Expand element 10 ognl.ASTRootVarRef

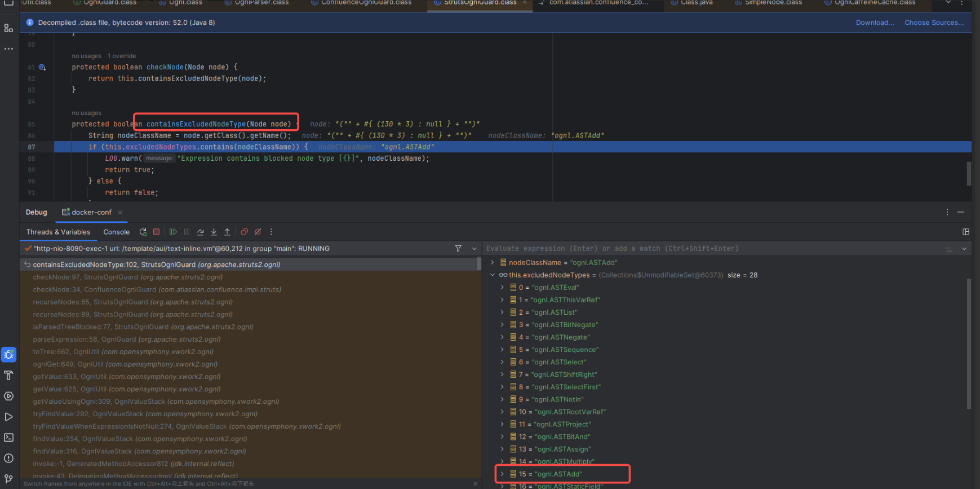[x=502, y=412]
